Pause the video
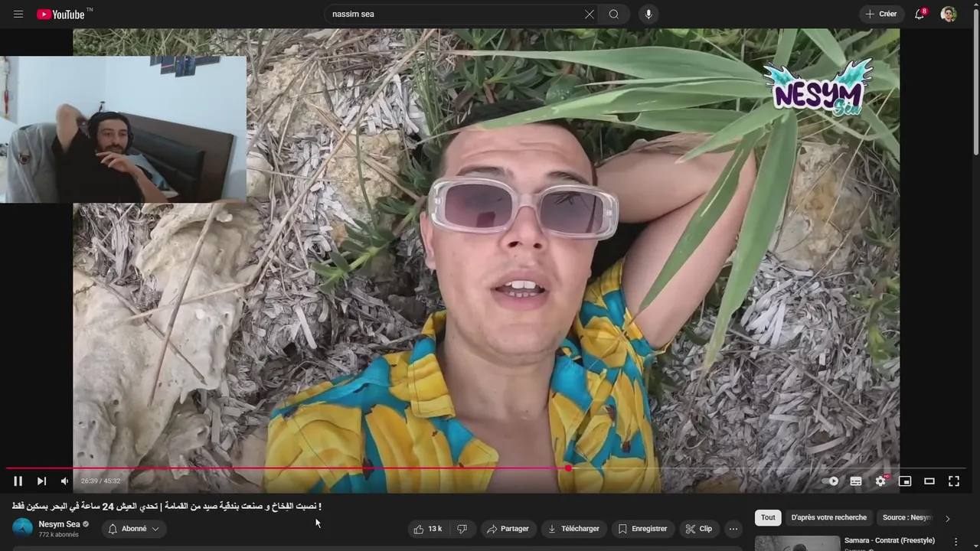The width and height of the screenshot is (980, 551). click(x=18, y=481)
